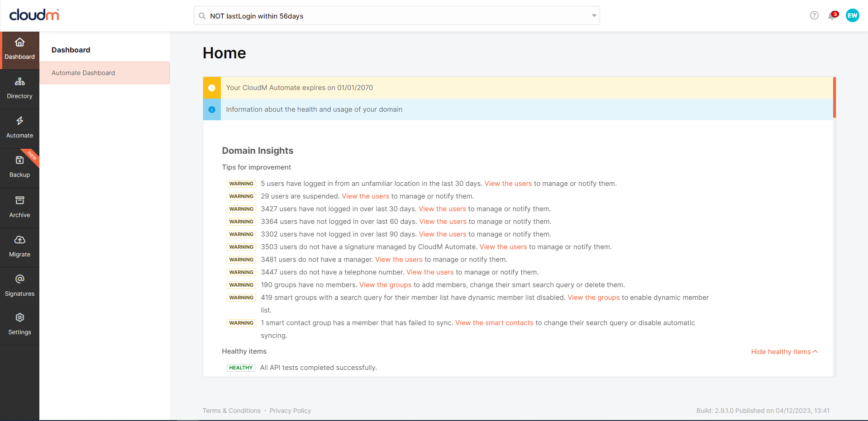
Task: Click the domain health information banner text
Action: click(x=314, y=109)
